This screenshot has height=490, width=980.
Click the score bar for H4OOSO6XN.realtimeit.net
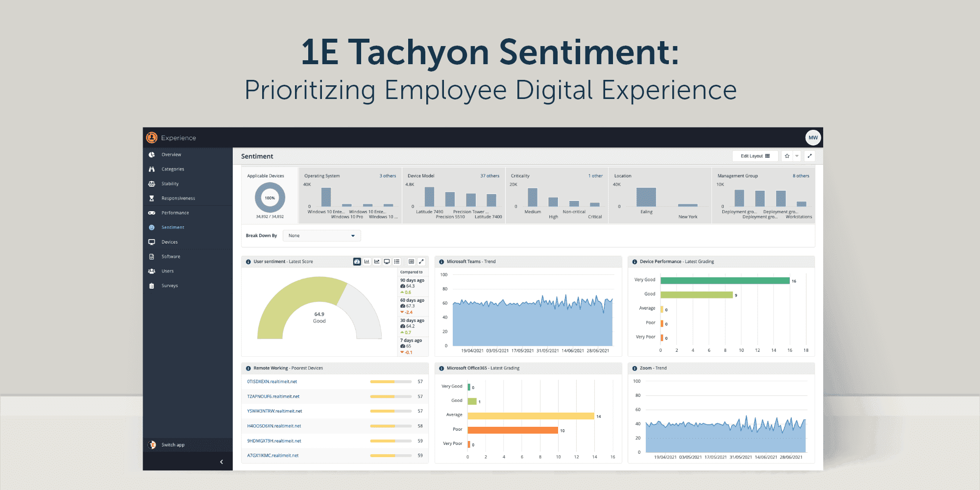pos(391,426)
